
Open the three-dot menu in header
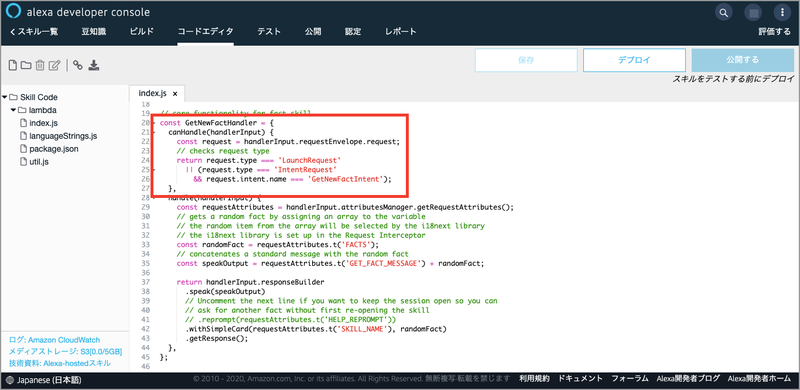[x=782, y=12]
